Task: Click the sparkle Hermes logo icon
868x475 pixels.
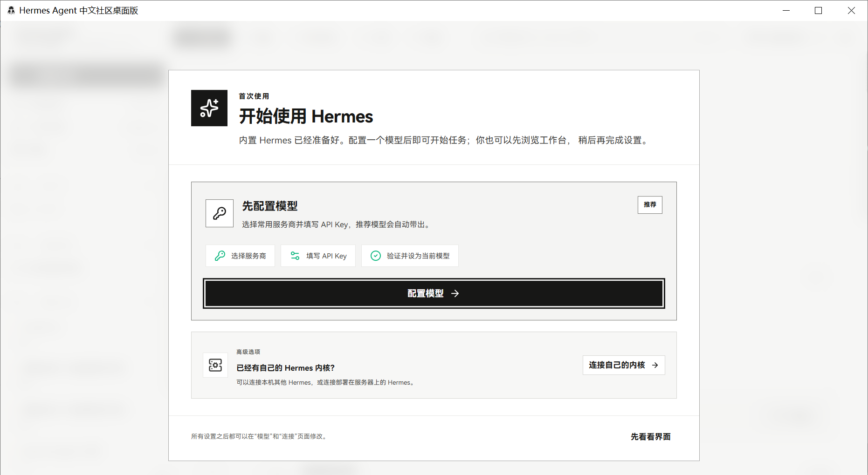Action: tap(209, 108)
